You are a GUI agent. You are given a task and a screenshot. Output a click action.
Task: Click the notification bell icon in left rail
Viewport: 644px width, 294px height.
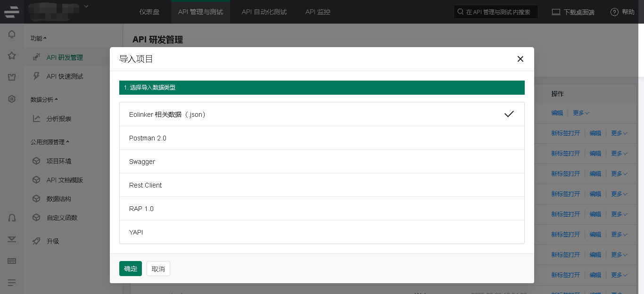point(12,34)
